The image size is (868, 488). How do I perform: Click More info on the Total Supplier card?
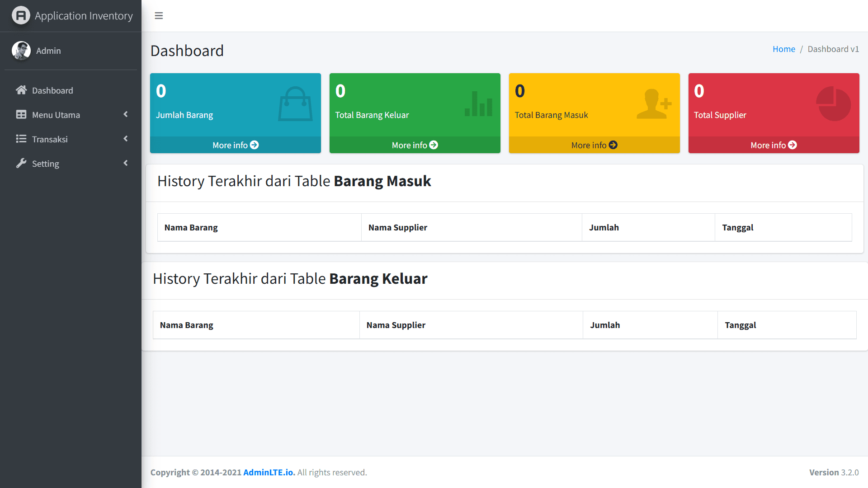tap(774, 145)
